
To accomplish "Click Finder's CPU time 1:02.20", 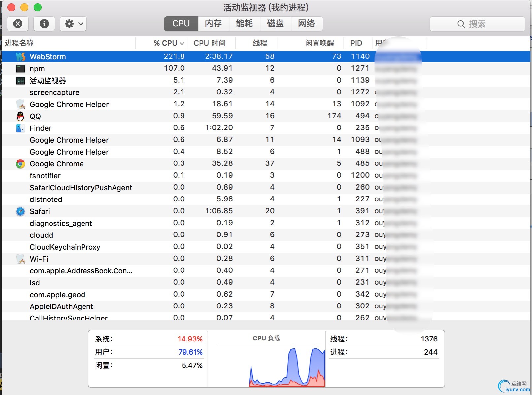I will (x=219, y=128).
